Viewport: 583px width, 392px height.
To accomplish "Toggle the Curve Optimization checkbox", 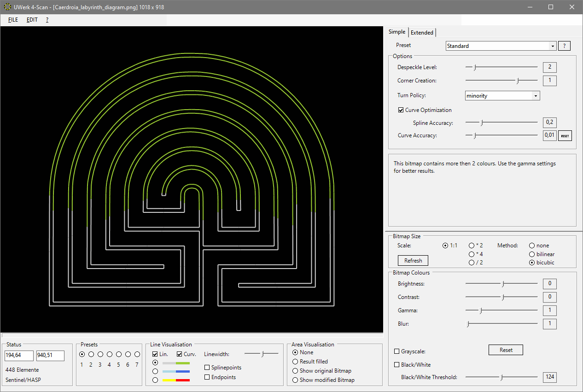I will point(401,110).
